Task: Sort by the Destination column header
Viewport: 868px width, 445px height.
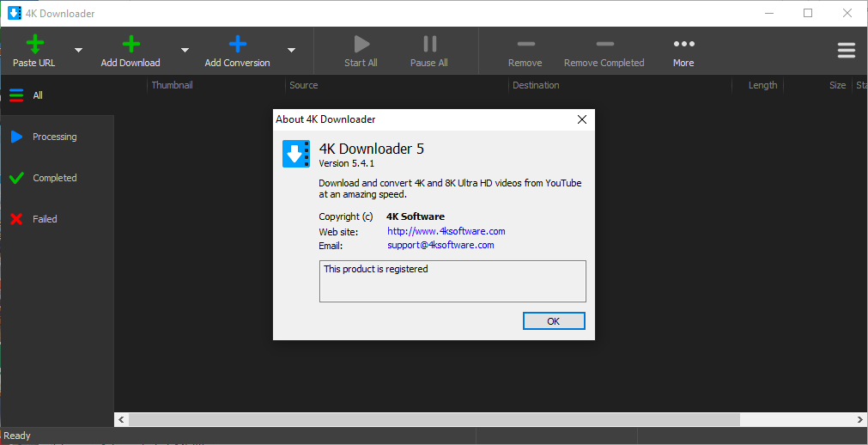Action: click(620, 85)
